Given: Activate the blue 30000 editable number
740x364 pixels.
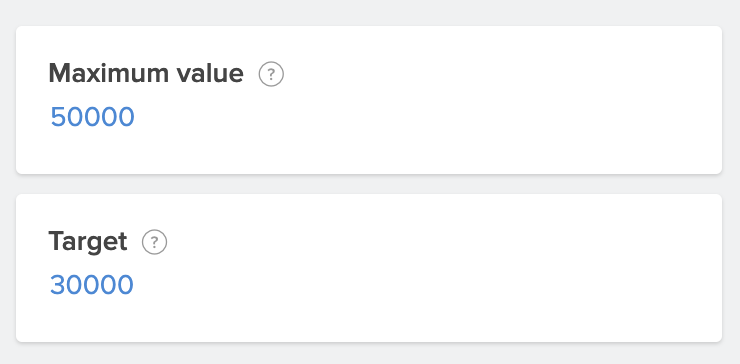Looking at the screenshot, I should click(x=92, y=285).
